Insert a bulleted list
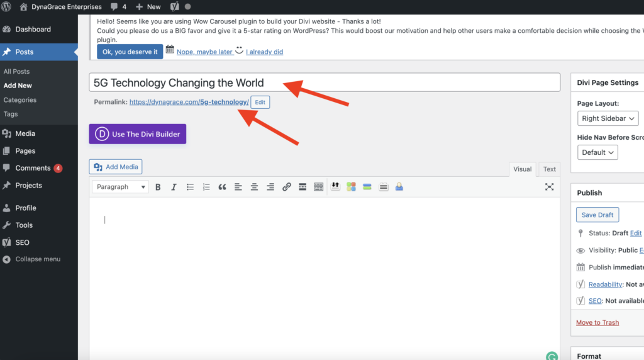This screenshot has height=360, width=644. 190,187
